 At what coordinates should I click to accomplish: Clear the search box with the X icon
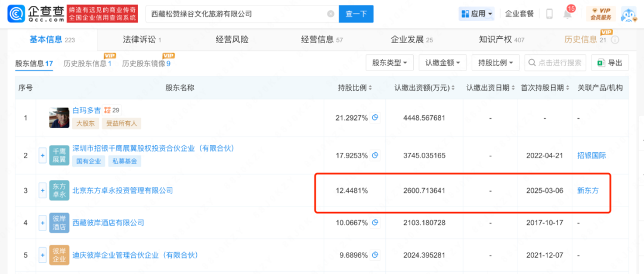tap(330, 14)
